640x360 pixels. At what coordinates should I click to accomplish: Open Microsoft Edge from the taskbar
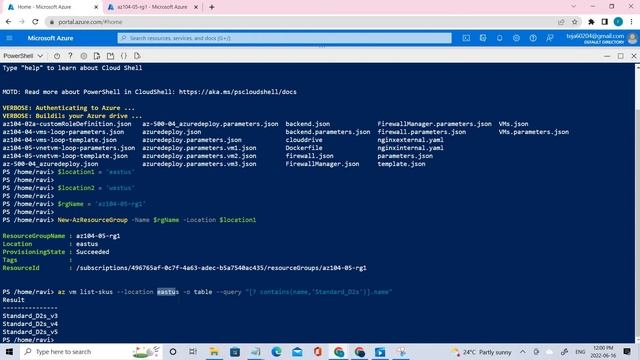coord(276,352)
